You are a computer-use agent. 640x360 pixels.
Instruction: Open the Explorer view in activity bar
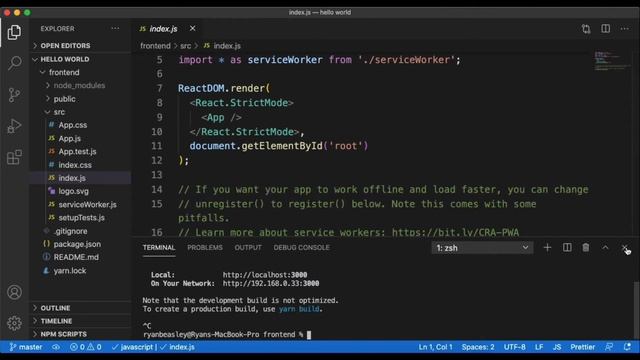tap(14, 32)
